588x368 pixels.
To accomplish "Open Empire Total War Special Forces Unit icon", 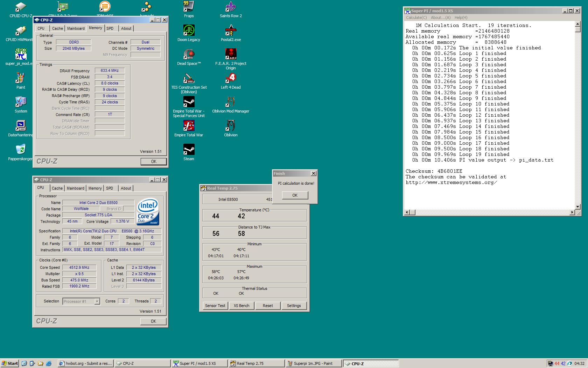I will pyautogui.click(x=189, y=107).
